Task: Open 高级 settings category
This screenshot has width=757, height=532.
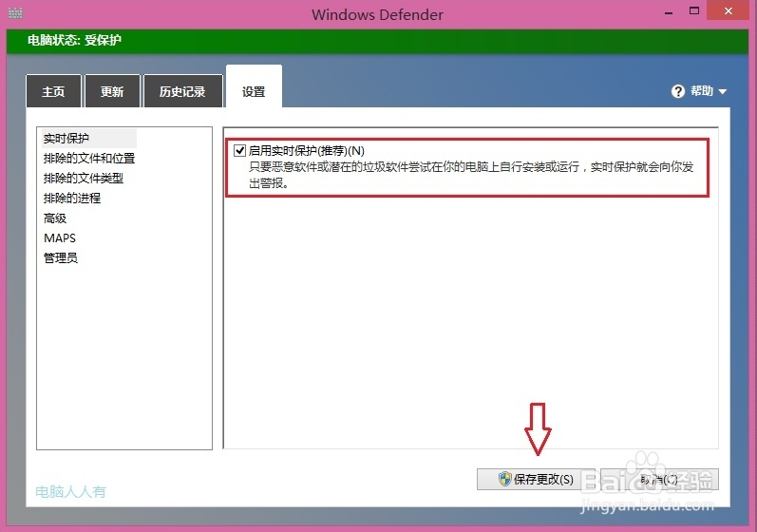Action: tap(55, 218)
